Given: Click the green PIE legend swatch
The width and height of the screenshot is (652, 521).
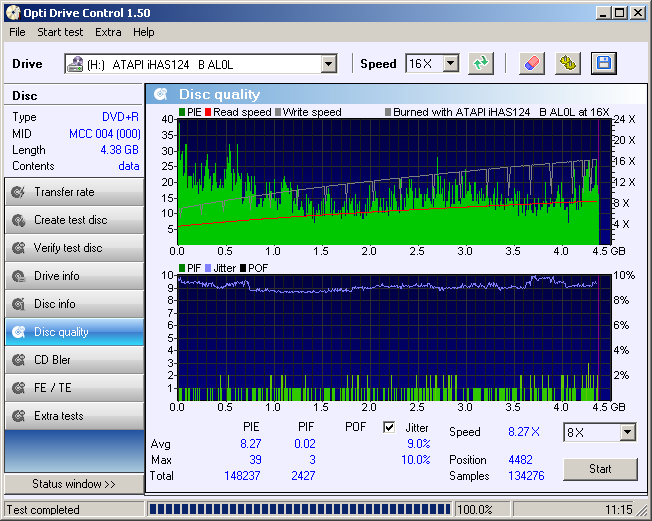Looking at the screenshot, I should point(182,112).
